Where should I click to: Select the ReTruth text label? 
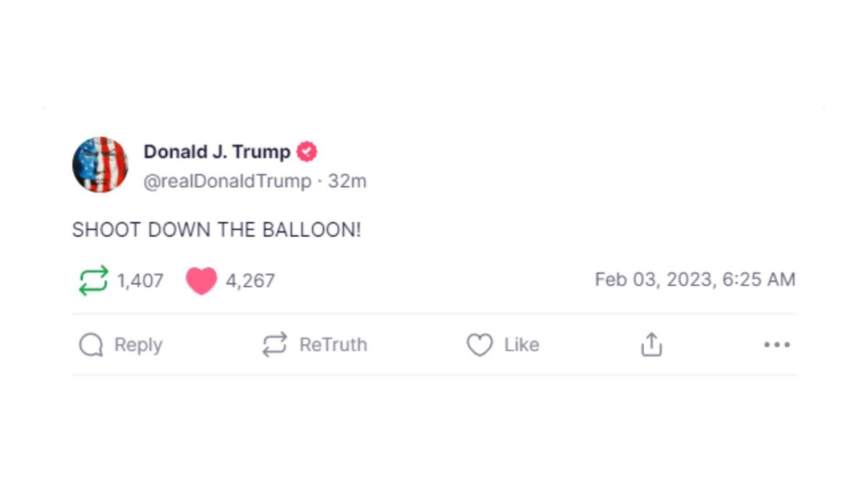click(333, 345)
